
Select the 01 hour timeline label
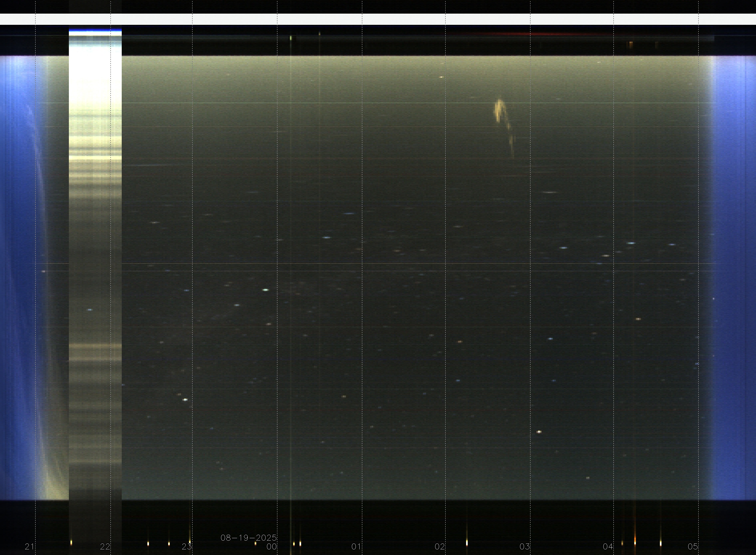356,547
